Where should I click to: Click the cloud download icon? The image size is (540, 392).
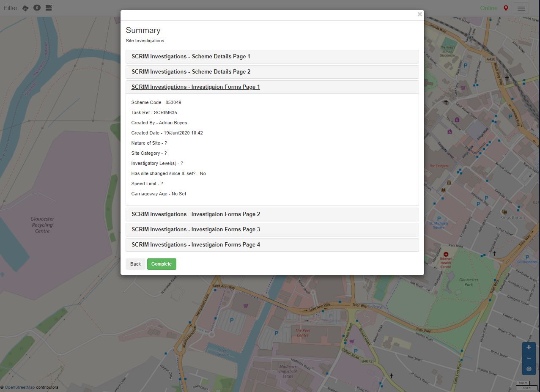point(25,8)
